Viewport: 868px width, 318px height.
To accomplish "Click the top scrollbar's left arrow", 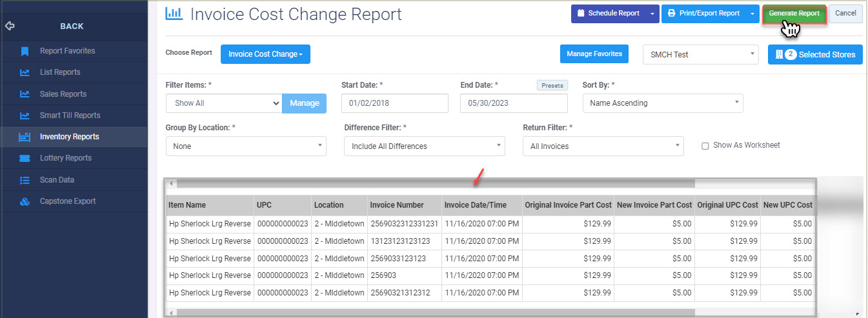I will coord(171,184).
